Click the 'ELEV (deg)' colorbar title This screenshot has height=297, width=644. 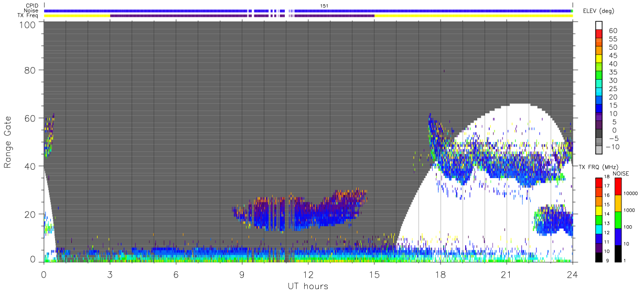tap(599, 11)
